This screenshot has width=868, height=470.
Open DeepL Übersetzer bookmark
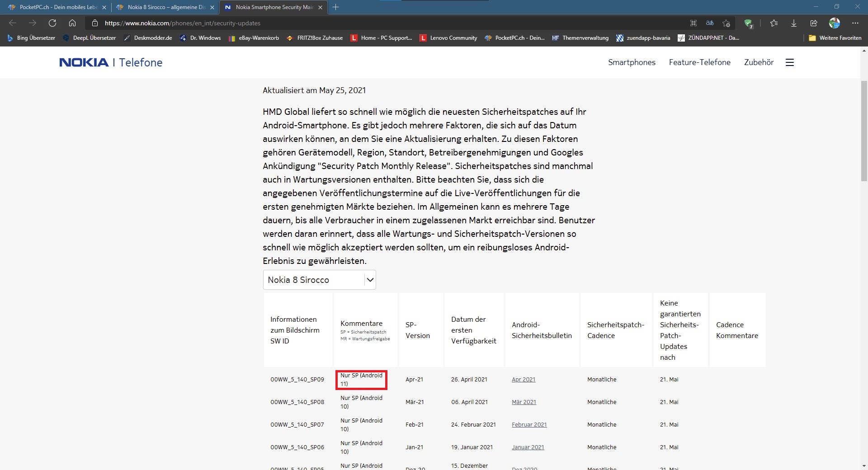[x=90, y=38]
